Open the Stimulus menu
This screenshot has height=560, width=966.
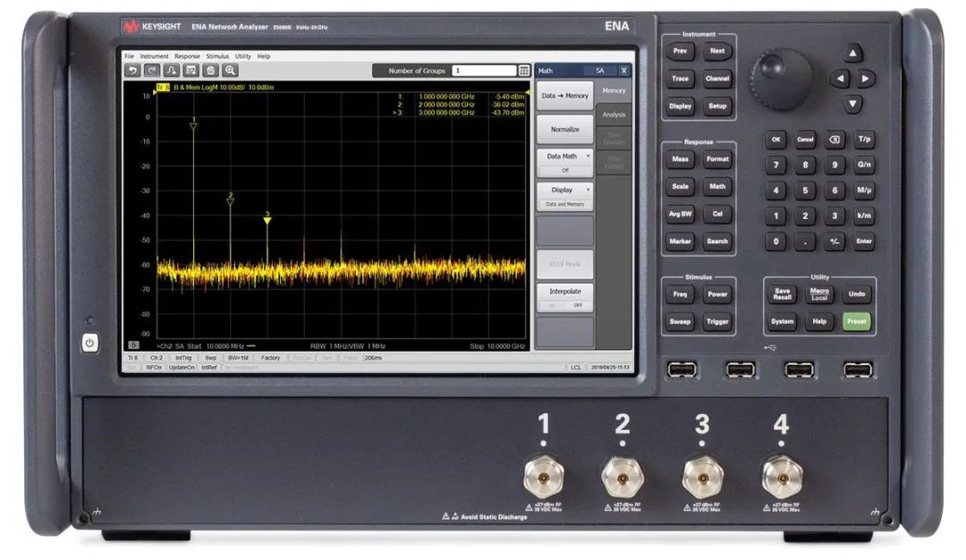(217, 56)
